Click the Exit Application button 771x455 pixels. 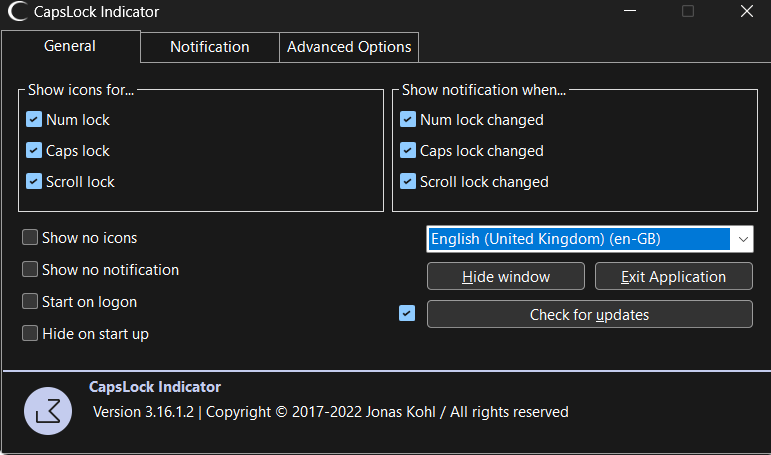(674, 276)
